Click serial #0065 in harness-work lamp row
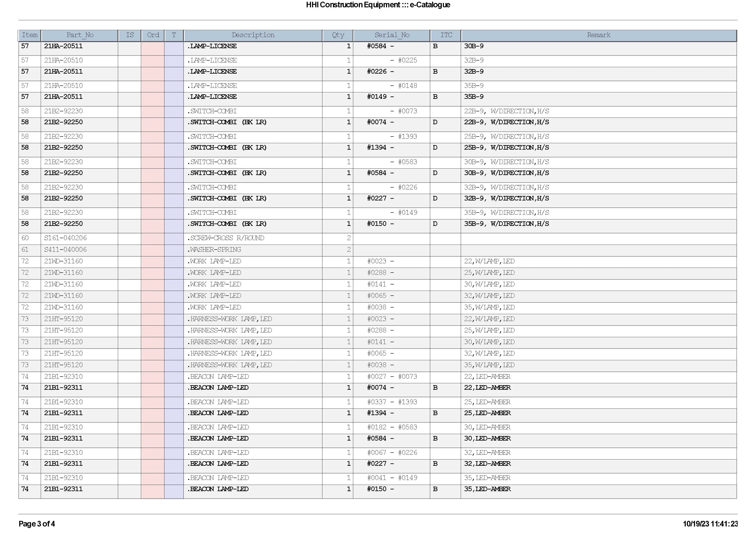 pyautogui.click(x=380, y=354)
